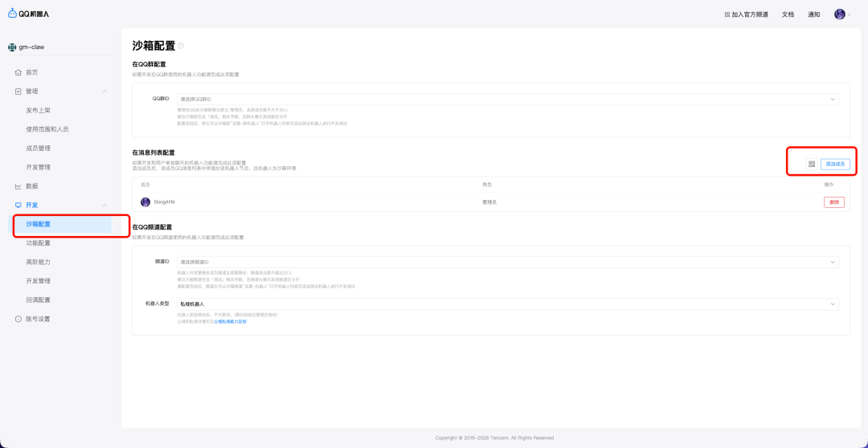Click 沙箱配置 page title
Viewport: 868px width, 448px height.
click(x=154, y=45)
